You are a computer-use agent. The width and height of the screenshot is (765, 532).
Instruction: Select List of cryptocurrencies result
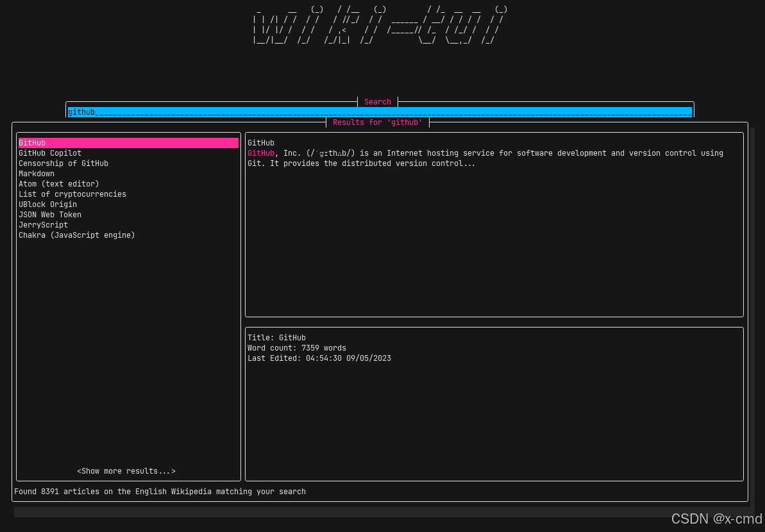click(72, 194)
